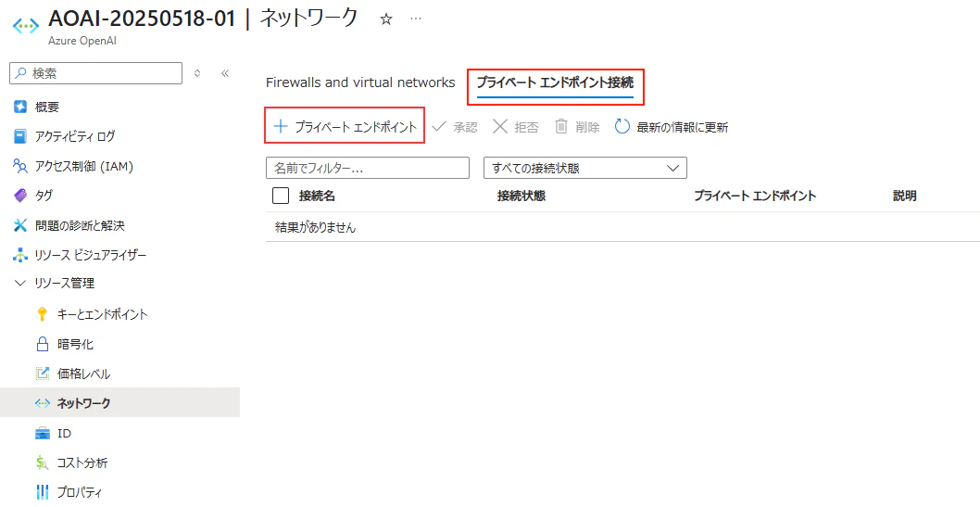Click the ネットワーク sidebar icon
Screen dimensions: 980x507
43,403
